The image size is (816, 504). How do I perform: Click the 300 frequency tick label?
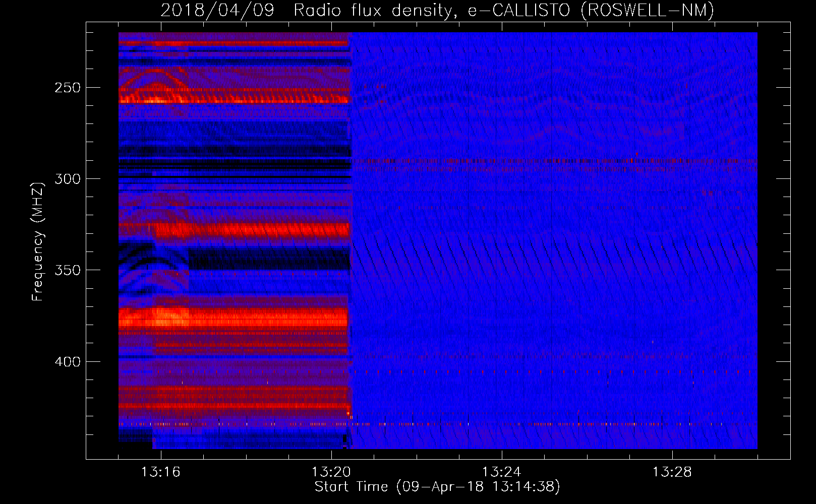pyautogui.click(x=68, y=179)
